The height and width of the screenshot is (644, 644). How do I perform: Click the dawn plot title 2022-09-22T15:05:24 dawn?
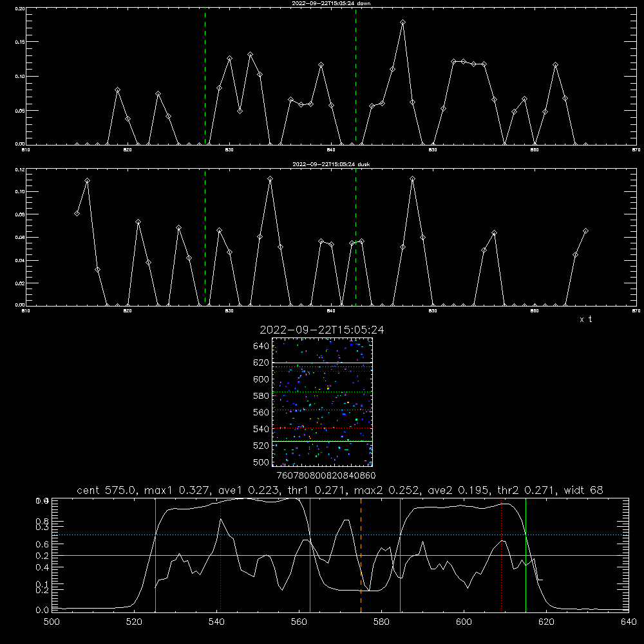[331, 3]
